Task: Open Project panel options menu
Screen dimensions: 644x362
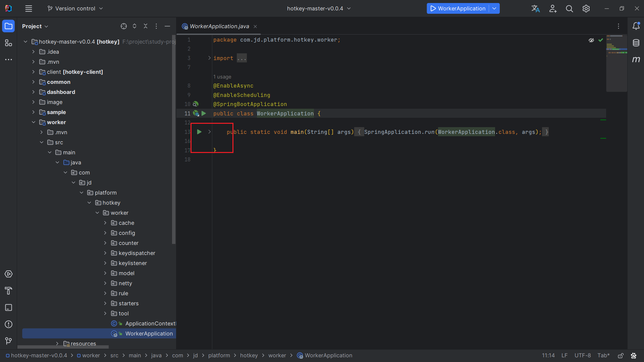Action: (156, 26)
